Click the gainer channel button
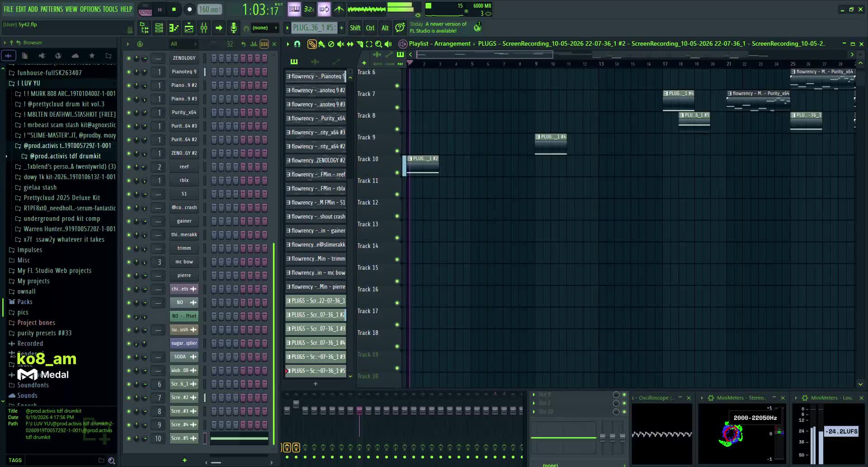868x467 pixels. (x=184, y=221)
